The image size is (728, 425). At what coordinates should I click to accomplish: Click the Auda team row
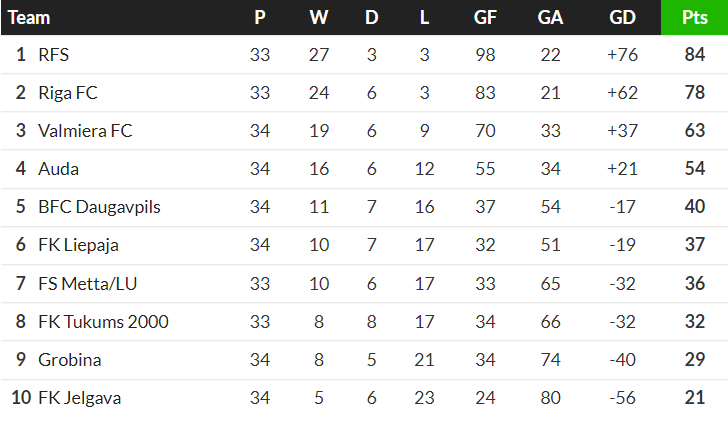(59, 169)
